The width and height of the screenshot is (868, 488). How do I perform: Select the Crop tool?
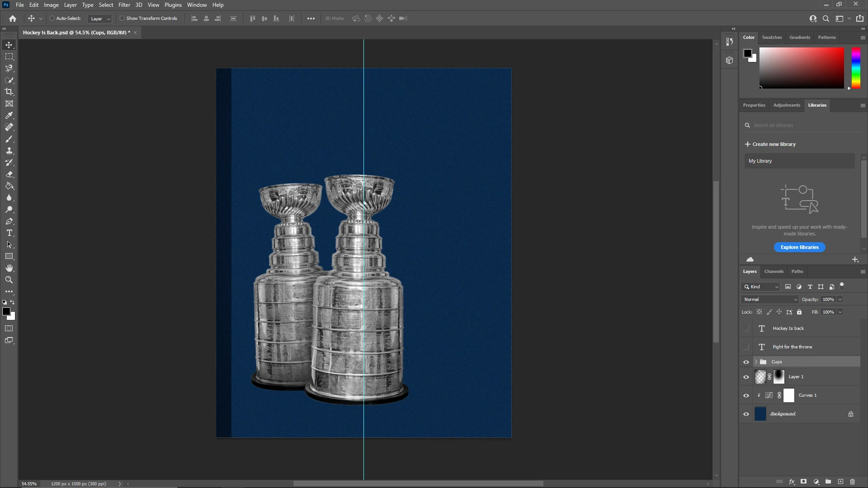coord(9,92)
